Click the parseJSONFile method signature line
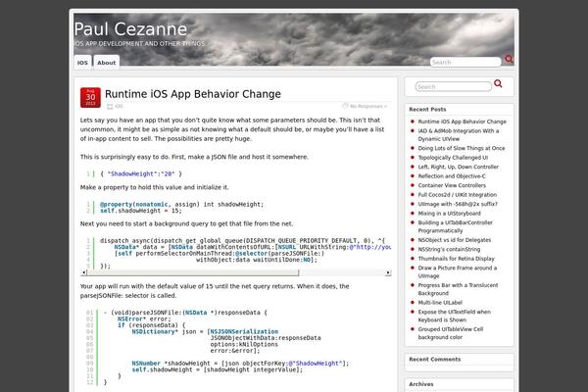Viewport: 588px width, 392px height. click(185, 313)
